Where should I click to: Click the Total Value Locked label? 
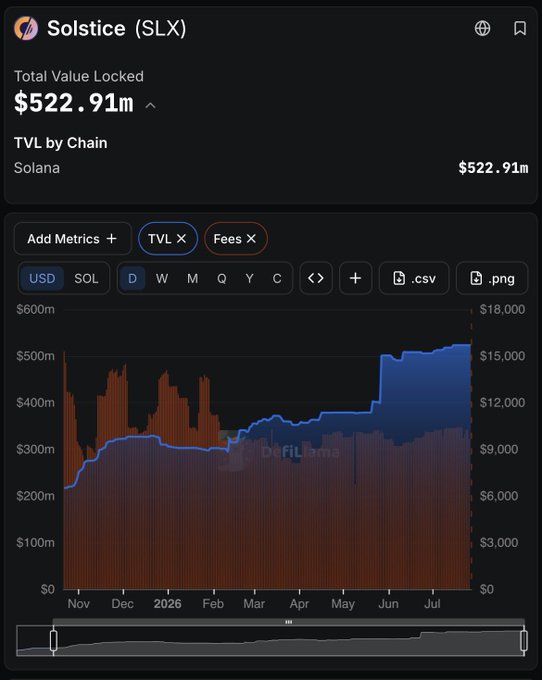point(78,76)
